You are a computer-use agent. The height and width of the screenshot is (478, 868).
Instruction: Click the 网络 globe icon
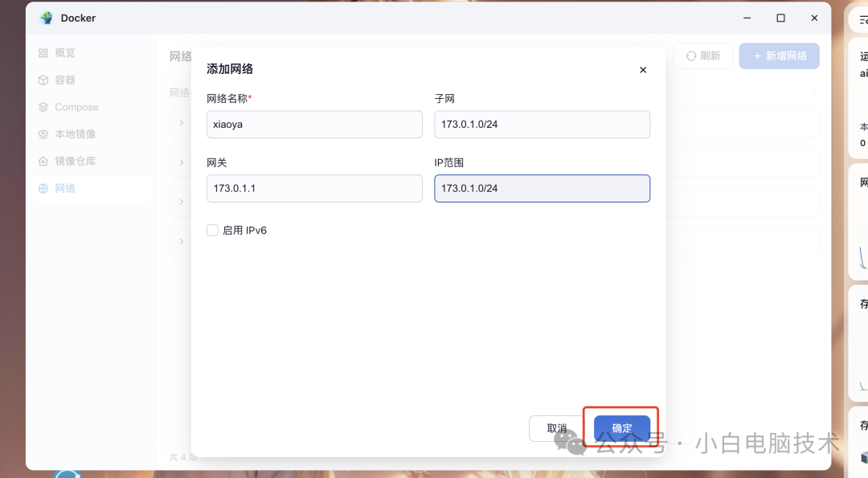(43, 188)
